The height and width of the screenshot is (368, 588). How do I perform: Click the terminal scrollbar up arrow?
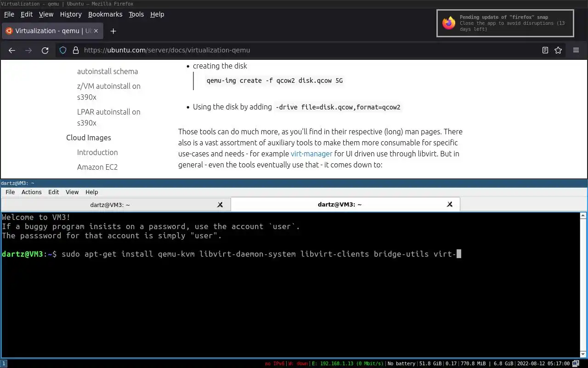[x=583, y=215]
